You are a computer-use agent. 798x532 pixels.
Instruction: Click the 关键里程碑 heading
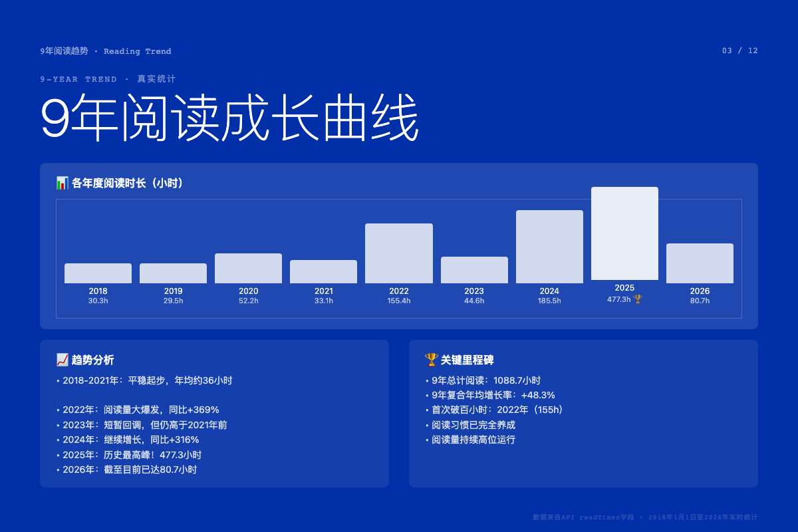tap(467, 360)
